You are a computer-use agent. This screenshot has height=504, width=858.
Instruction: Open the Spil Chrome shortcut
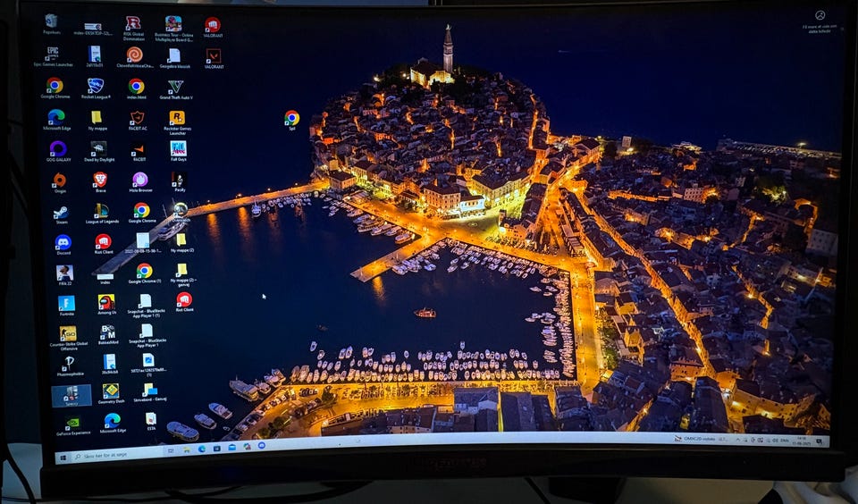tap(291, 120)
